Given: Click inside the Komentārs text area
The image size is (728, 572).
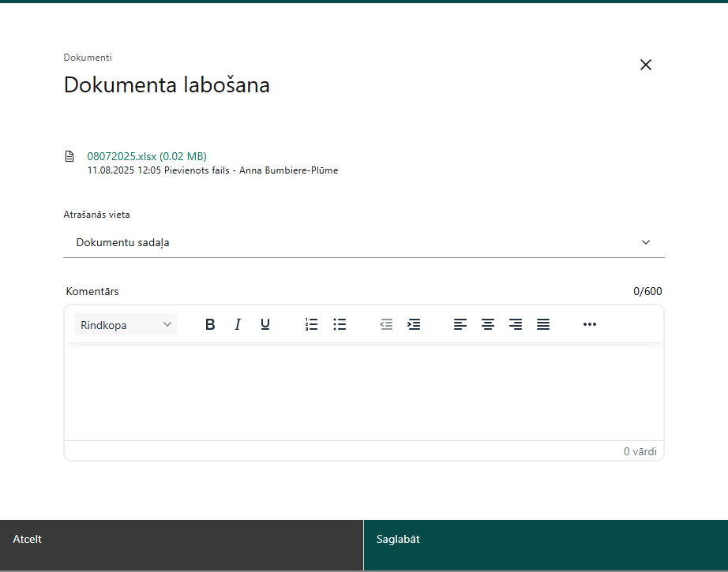Looking at the screenshot, I should pos(364,392).
